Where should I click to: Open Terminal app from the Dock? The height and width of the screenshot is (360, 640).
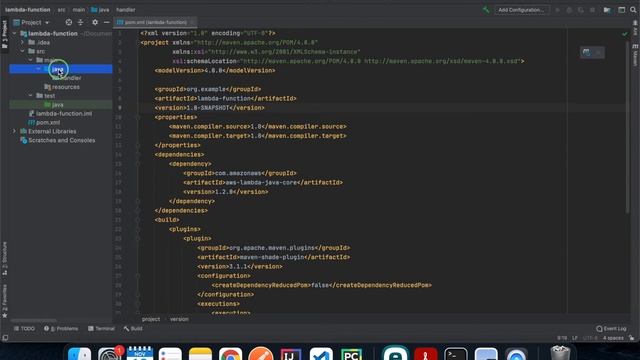coord(456,353)
